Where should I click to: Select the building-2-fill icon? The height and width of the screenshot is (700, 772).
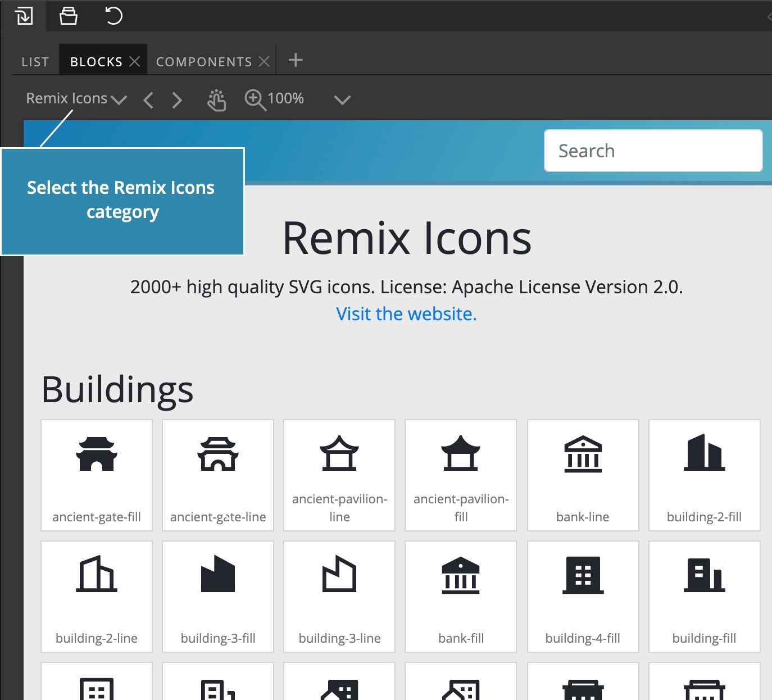[705, 475]
